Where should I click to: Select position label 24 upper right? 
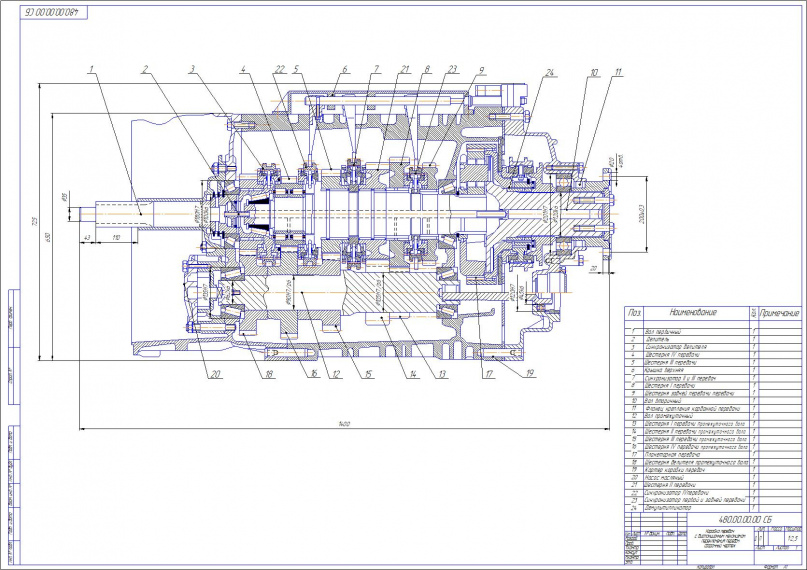click(x=549, y=73)
